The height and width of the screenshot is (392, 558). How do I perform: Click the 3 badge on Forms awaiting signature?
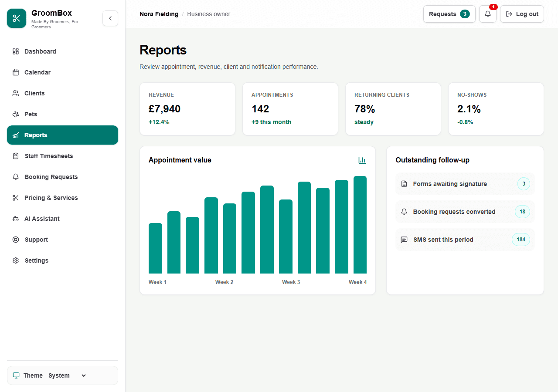tap(524, 184)
